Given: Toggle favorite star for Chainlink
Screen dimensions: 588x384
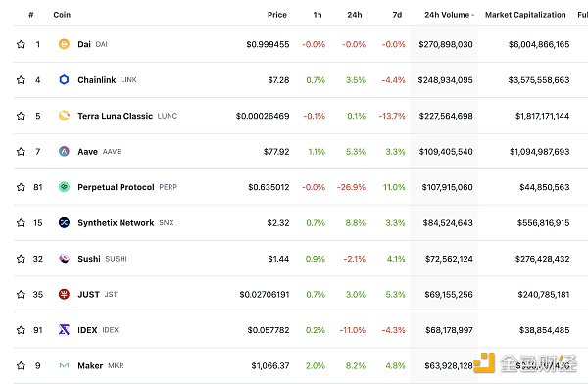Looking at the screenshot, I should pyautogui.click(x=21, y=80).
